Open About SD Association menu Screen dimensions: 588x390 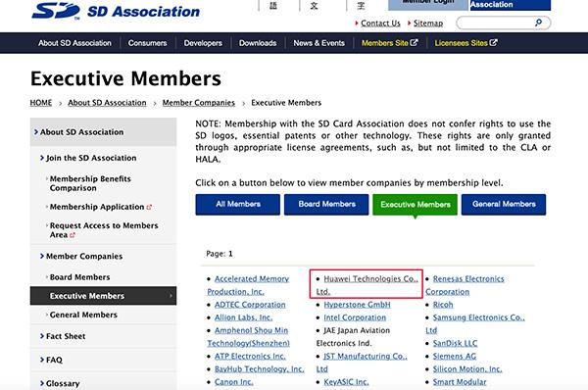[x=74, y=43]
